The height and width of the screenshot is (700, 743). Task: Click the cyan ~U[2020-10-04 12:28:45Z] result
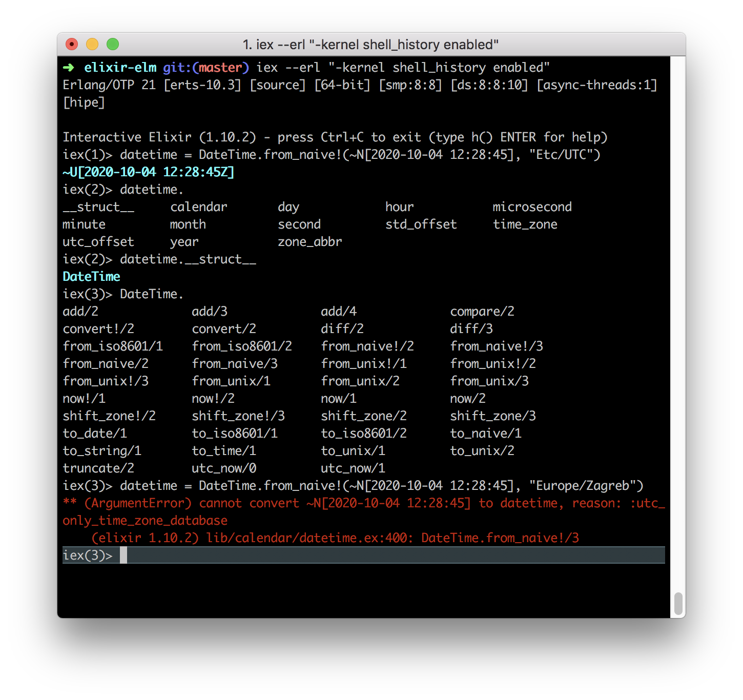coord(148,172)
